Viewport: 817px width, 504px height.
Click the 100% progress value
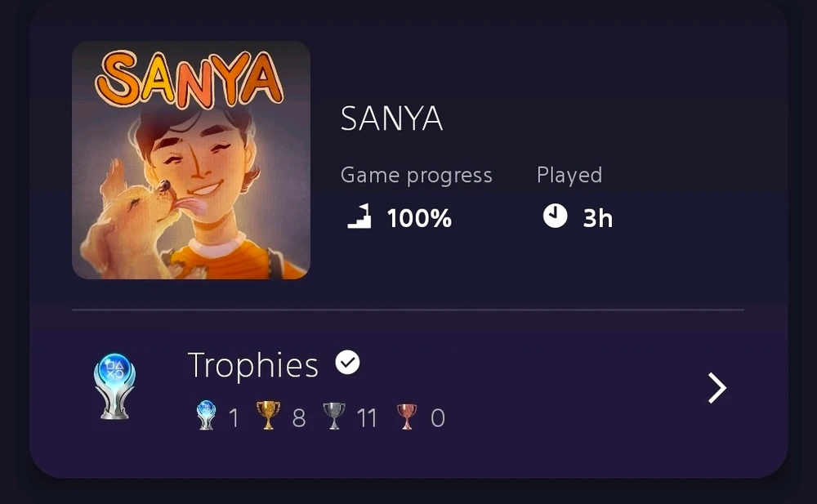[419, 218]
